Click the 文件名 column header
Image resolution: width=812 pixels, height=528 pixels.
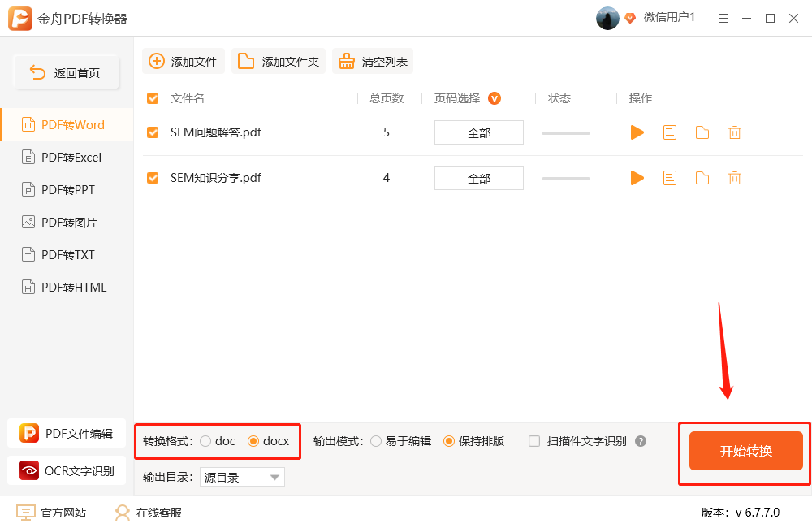(188, 98)
